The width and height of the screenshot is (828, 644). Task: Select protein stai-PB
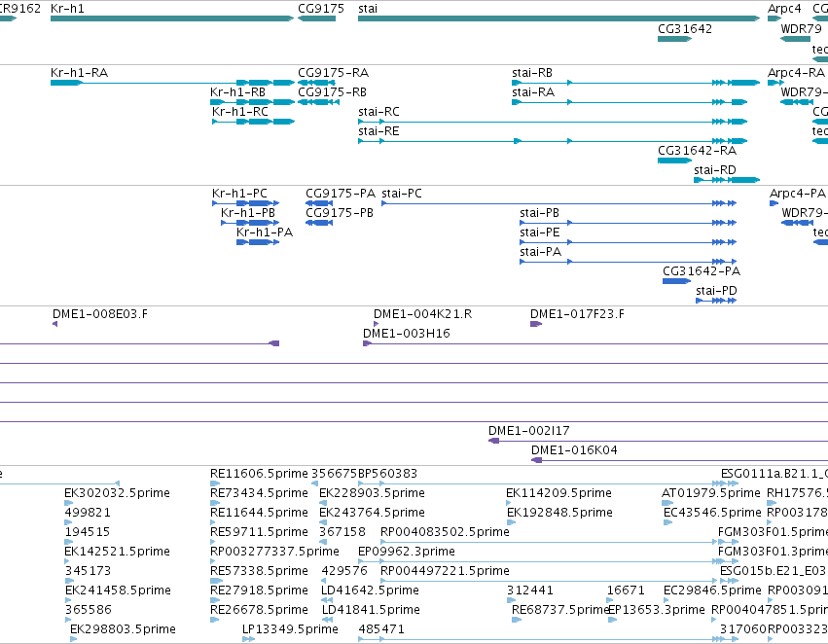tap(628, 223)
